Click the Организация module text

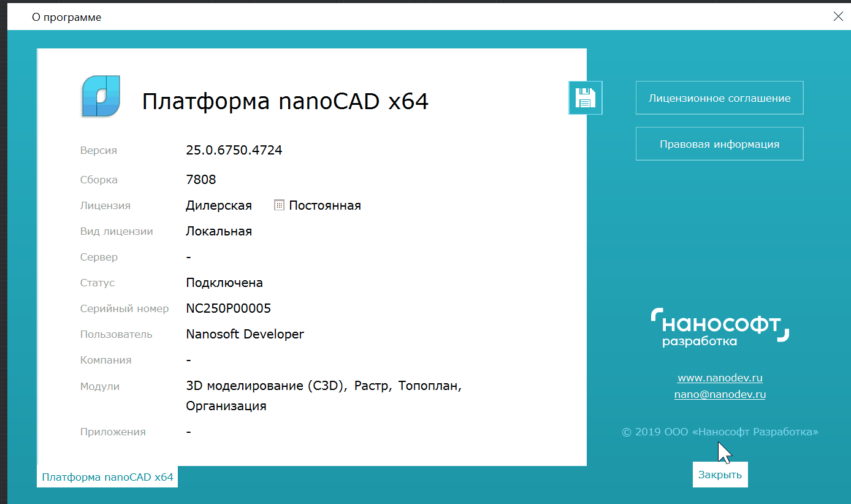(226, 406)
